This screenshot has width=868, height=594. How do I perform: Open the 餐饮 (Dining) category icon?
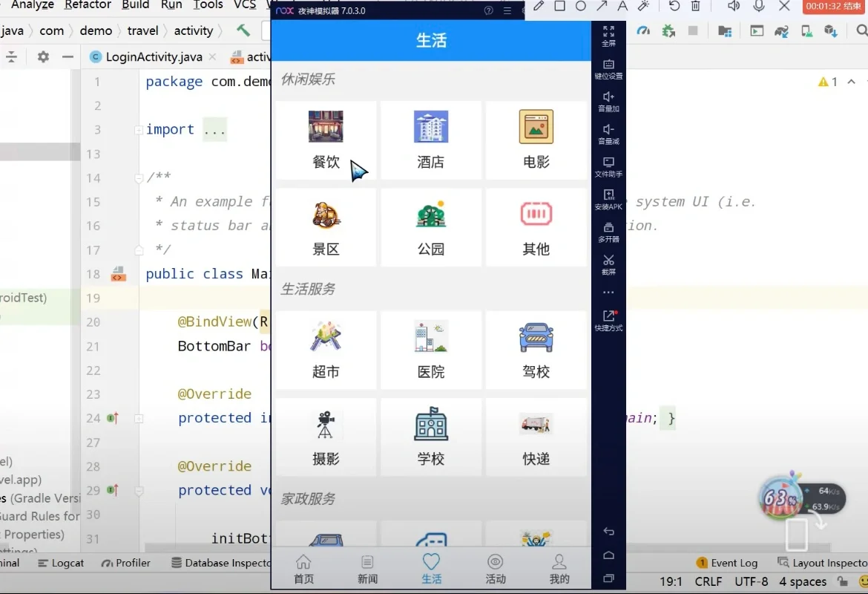[326, 128]
